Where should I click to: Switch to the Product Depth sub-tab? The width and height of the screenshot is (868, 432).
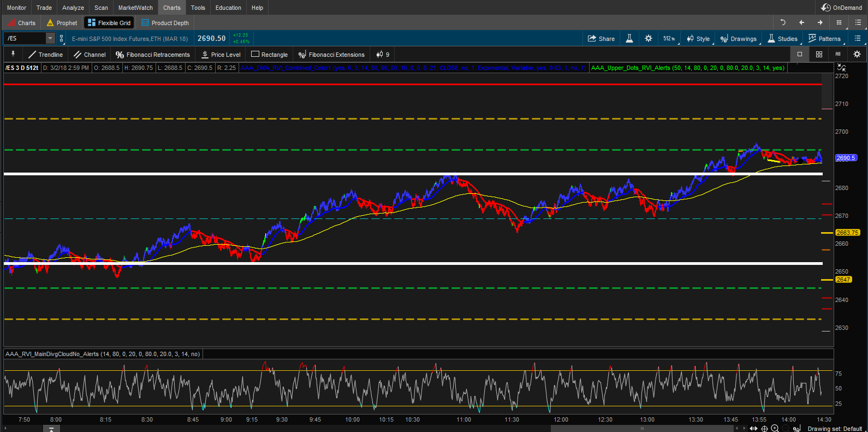click(x=165, y=23)
